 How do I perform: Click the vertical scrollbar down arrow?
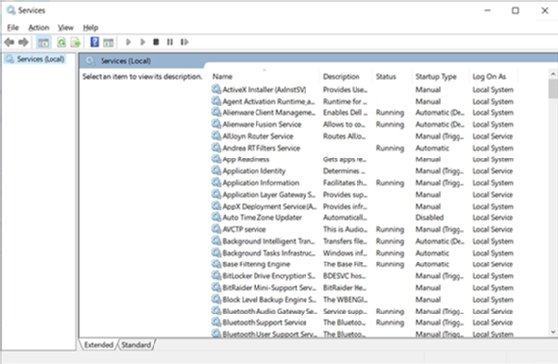click(553, 332)
